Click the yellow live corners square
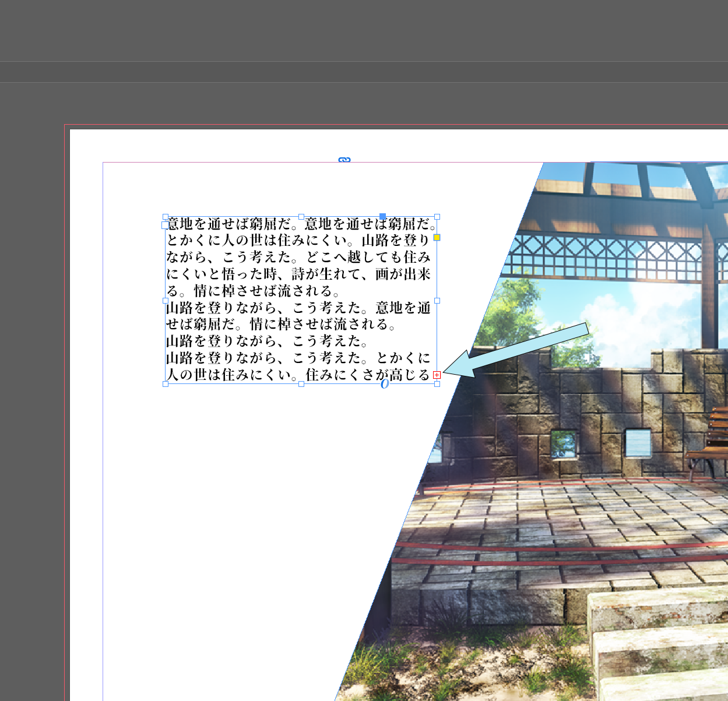 [x=437, y=238]
